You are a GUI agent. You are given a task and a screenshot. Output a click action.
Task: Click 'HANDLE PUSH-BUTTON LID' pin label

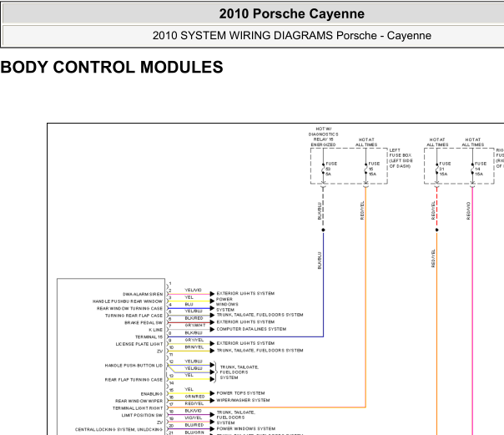134,366
